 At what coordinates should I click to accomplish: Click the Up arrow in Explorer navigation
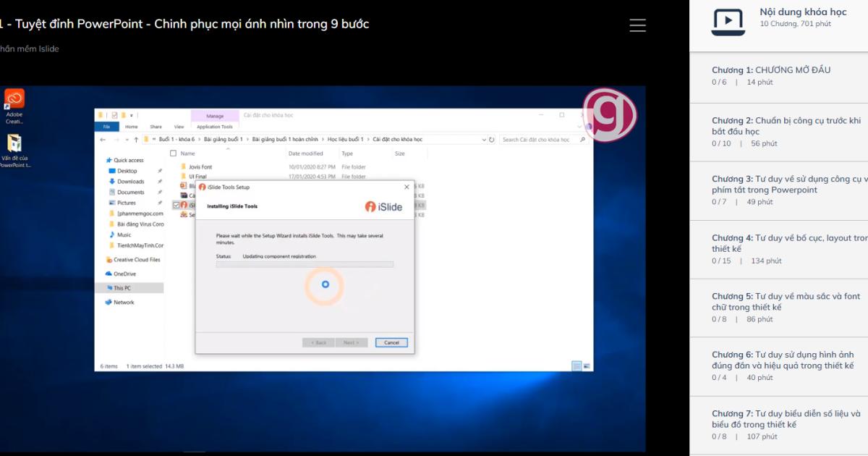point(136,139)
